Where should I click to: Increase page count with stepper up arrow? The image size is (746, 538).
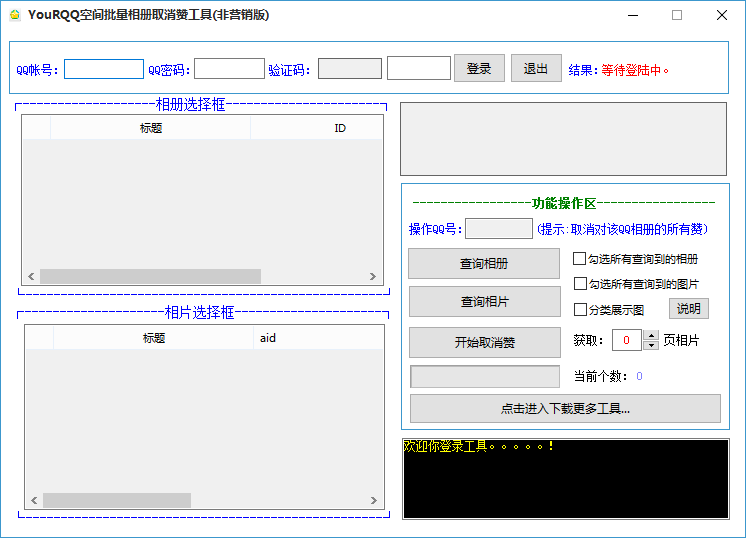click(651, 335)
